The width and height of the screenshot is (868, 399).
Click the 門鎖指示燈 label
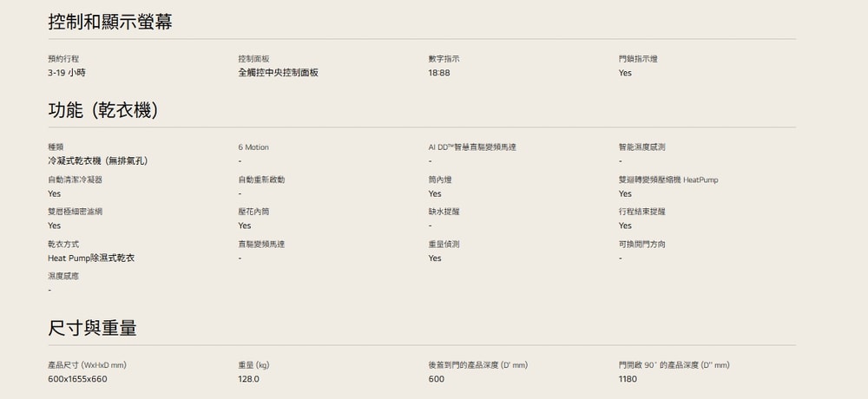pyautogui.click(x=638, y=58)
